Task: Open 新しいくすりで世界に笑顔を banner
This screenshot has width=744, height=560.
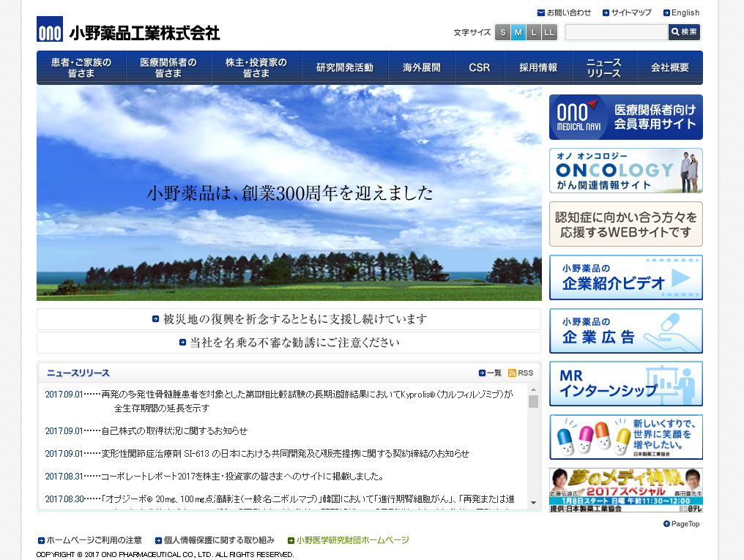Action: point(626,437)
